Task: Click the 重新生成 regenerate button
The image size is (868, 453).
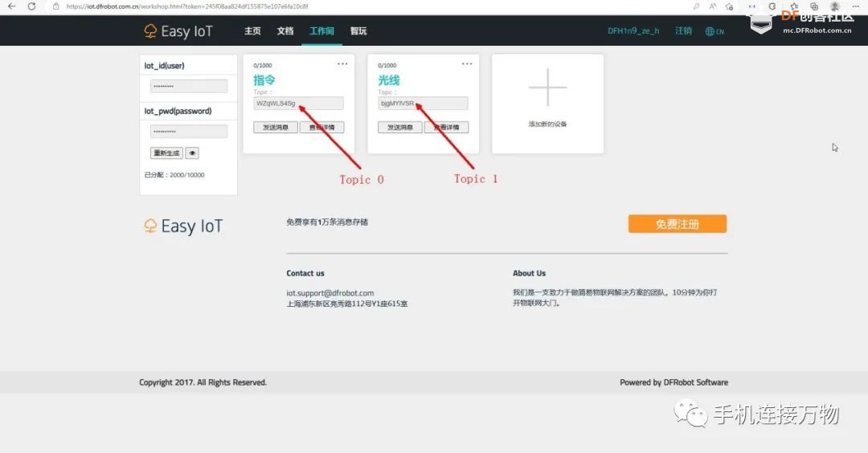Action: coord(166,153)
